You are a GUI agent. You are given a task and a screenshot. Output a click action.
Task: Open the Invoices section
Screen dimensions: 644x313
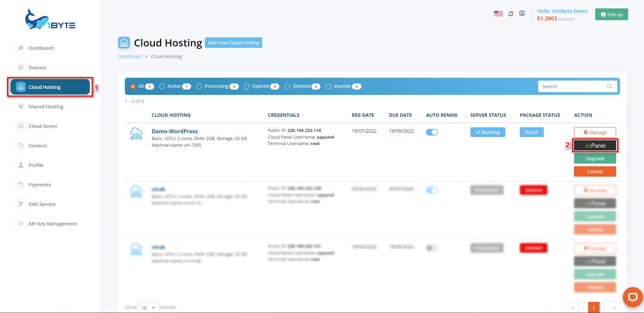[37, 145]
